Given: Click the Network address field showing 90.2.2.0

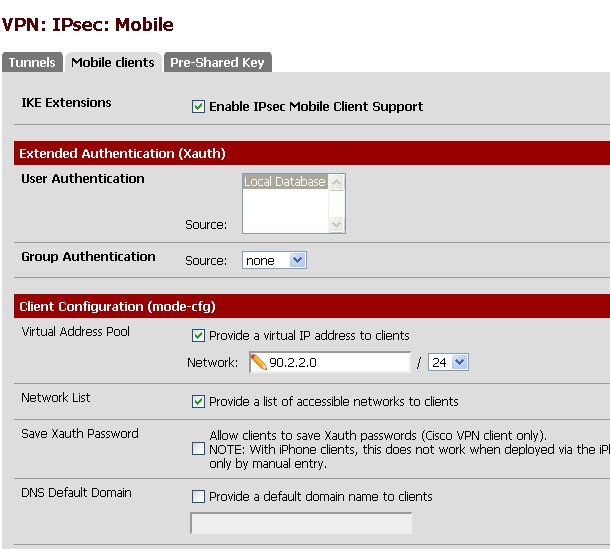Looking at the screenshot, I should (x=330, y=362).
